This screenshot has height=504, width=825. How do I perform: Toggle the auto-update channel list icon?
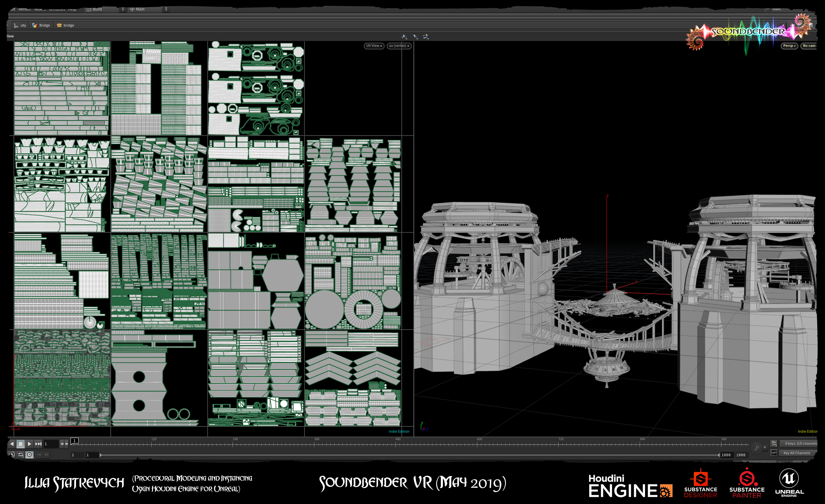pos(774,443)
